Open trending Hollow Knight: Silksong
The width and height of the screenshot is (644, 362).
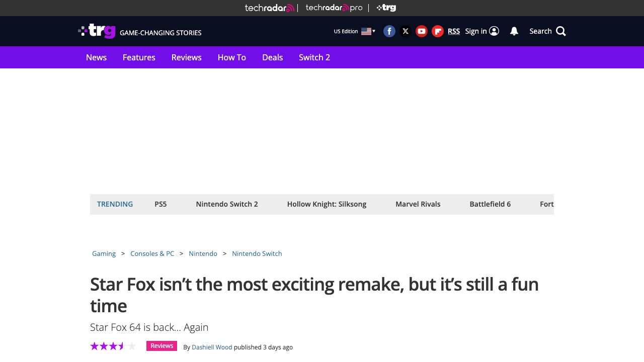(x=327, y=204)
